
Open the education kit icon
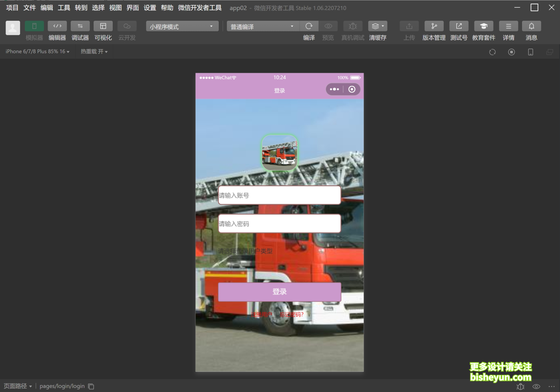coord(484,26)
